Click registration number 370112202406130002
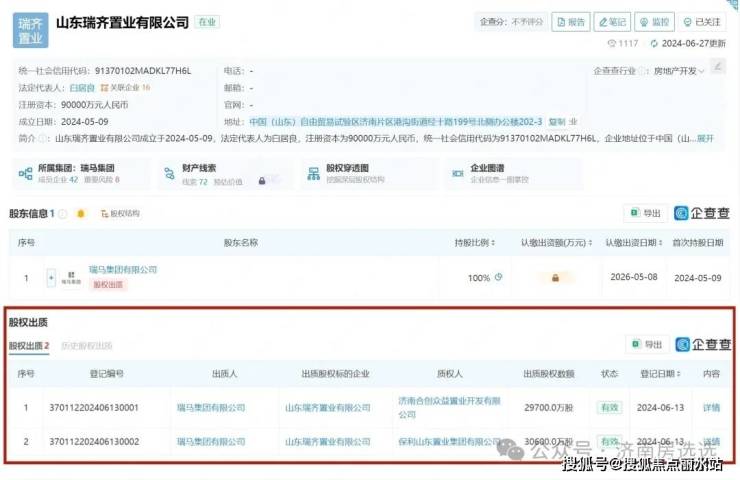 click(x=94, y=441)
